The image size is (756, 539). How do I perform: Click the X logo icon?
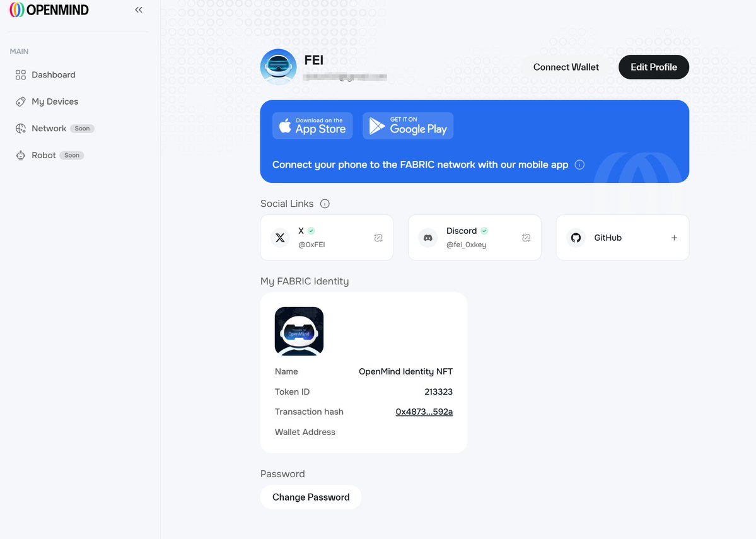click(x=280, y=238)
